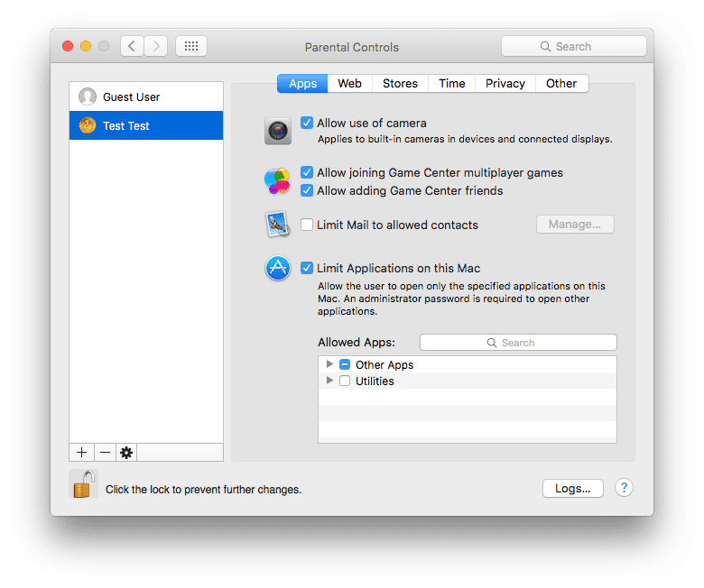The width and height of the screenshot is (704, 588).
Task: Expand the Other Apps disclosure triangle
Action: [x=329, y=364]
